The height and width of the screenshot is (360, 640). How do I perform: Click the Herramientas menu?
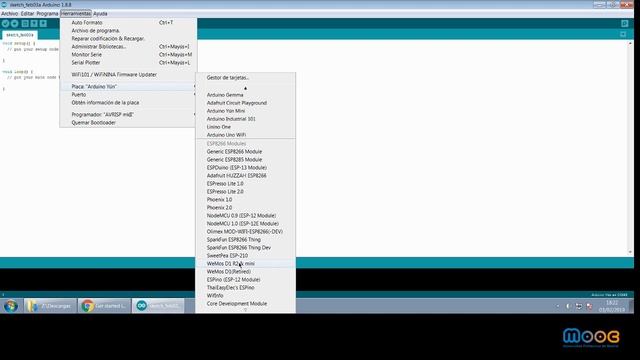76,13
